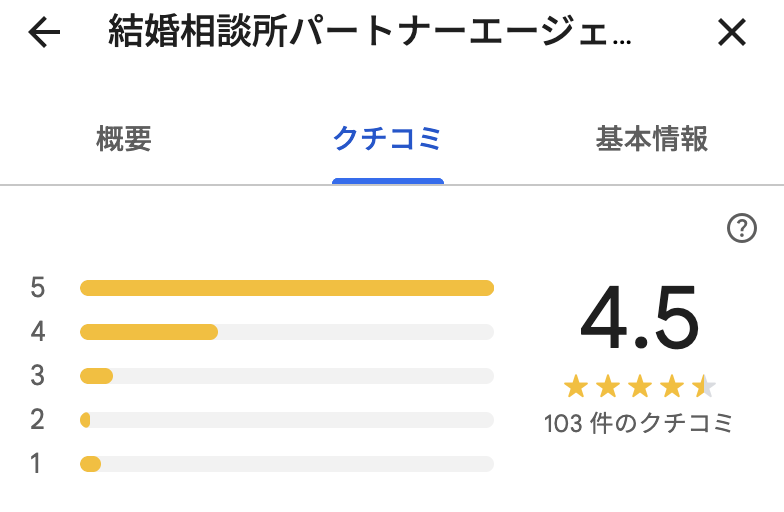Click the number 5 rating label
This screenshot has height=512, width=784.
point(38,288)
